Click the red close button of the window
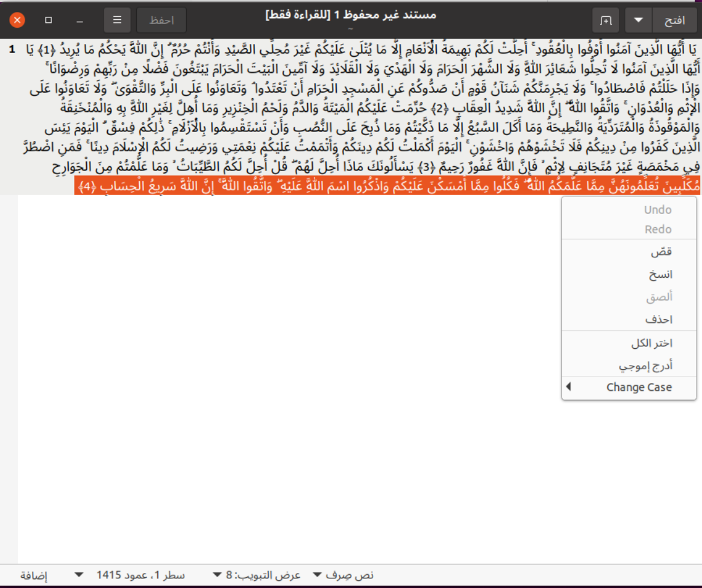Viewport: 702px width, 588px height. pos(17,19)
